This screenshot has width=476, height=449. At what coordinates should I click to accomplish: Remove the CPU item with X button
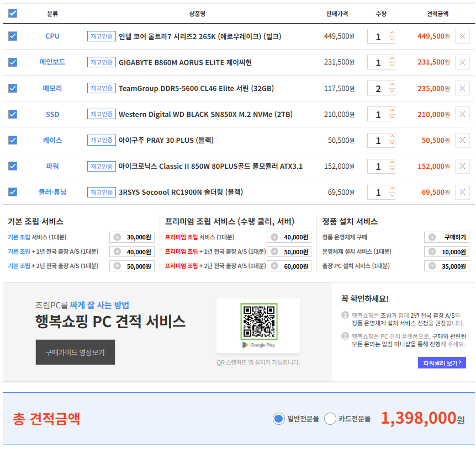[x=462, y=36]
